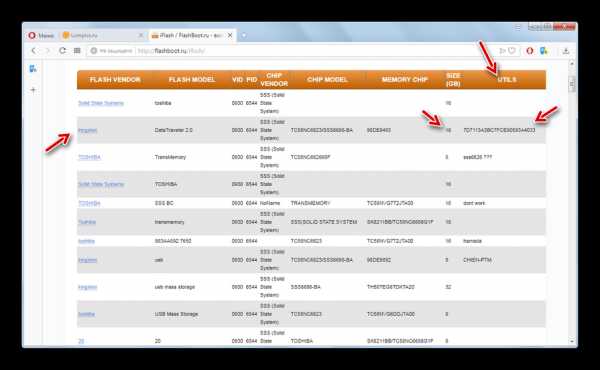
Task: Click the UTILS column header
Action: [x=507, y=80]
